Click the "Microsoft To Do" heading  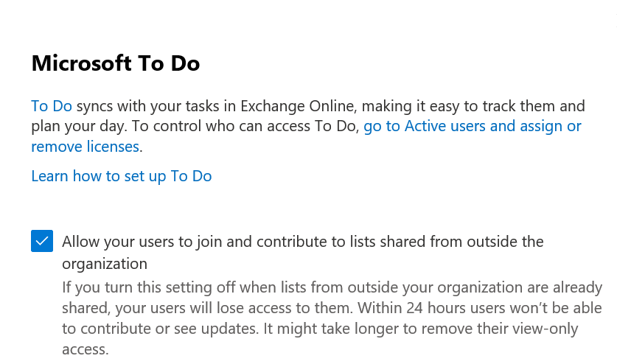tap(115, 63)
